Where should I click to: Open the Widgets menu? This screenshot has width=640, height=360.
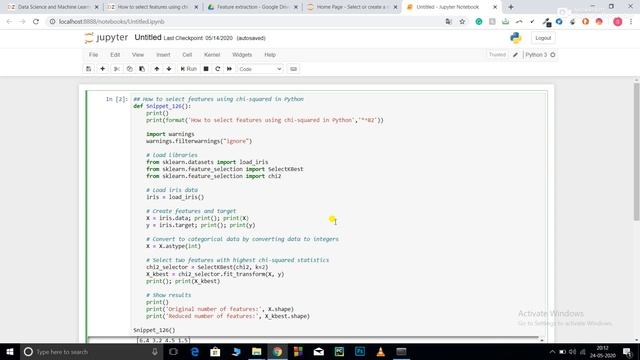[242, 55]
